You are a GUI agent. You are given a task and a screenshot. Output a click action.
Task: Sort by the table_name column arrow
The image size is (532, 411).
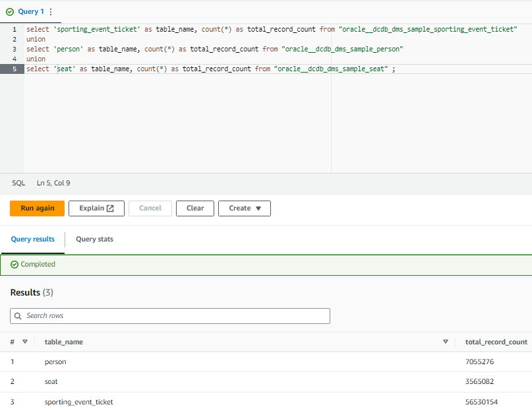(x=446, y=342)
